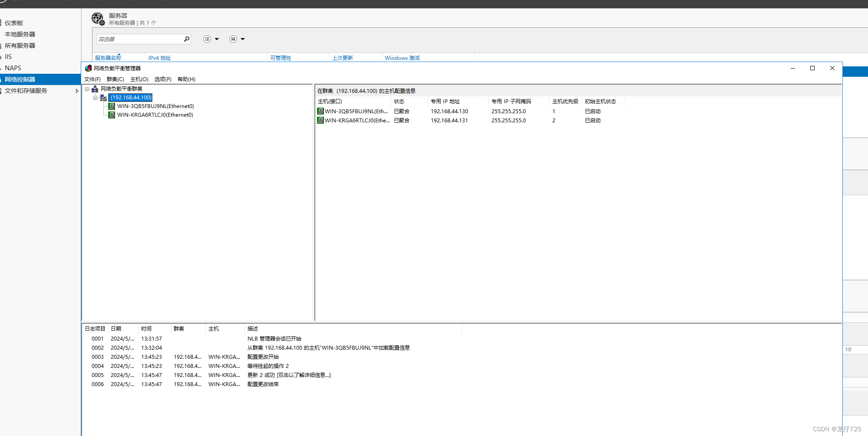Select log entry 0002 about loading configuration
The width and height of the screenshot is (868, 436).
(272, 348)
